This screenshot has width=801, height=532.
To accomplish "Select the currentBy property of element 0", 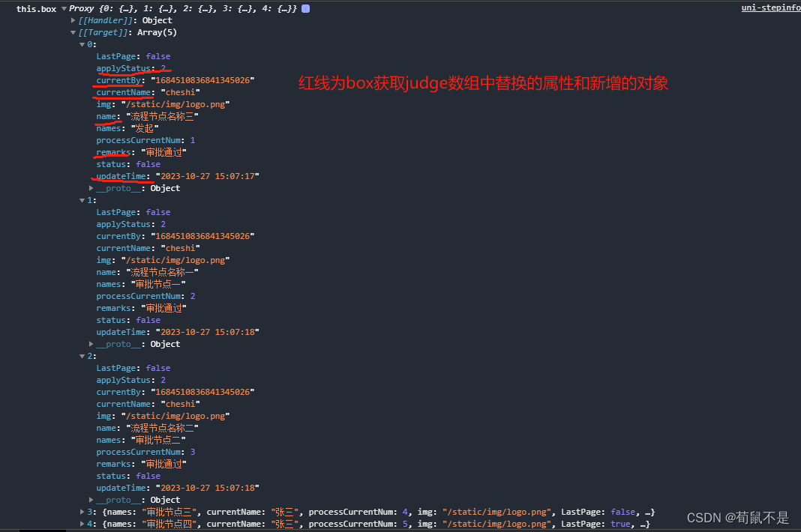I will 118,80.
